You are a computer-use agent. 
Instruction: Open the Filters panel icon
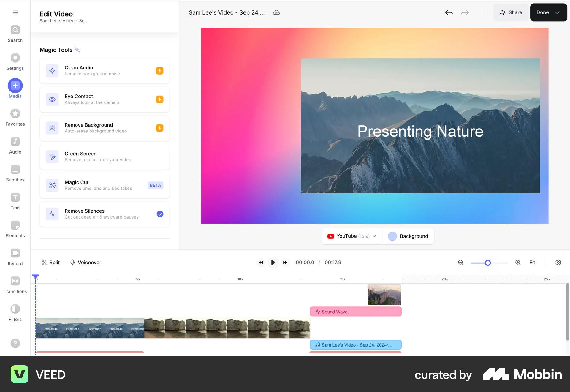pyautogui.click(x=15, y=309)
